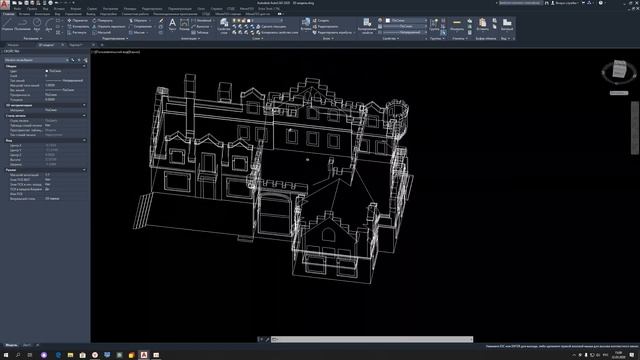Viewport: 640px width, 360px height.
Task: Open the Layer Properties manager
Action: 224,25
